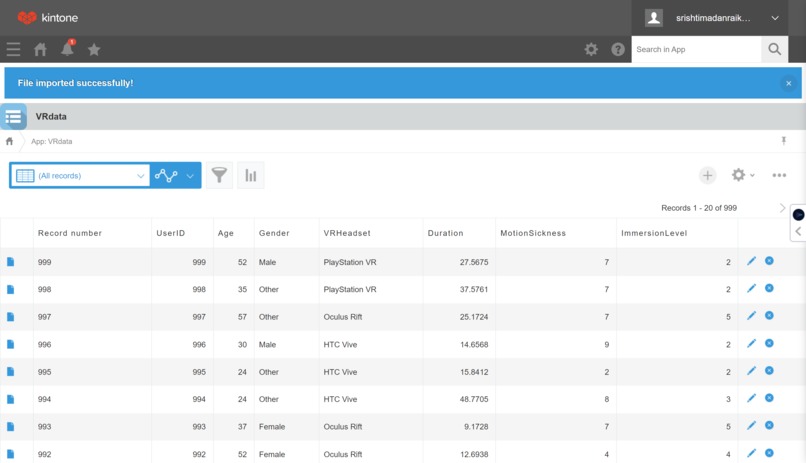Click the VRdata app list icon
Viewport: 806px width, 463px height.
pyautogui.click(x=13, y=117)
